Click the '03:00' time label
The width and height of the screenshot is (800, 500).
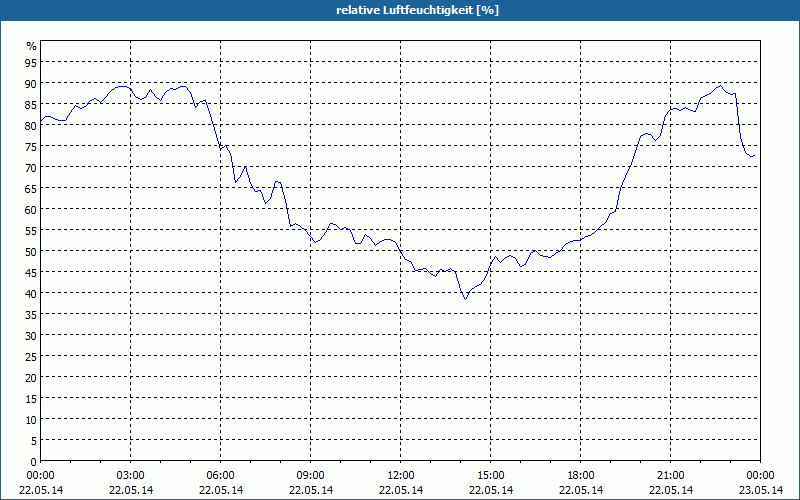[x=131, y=476]
